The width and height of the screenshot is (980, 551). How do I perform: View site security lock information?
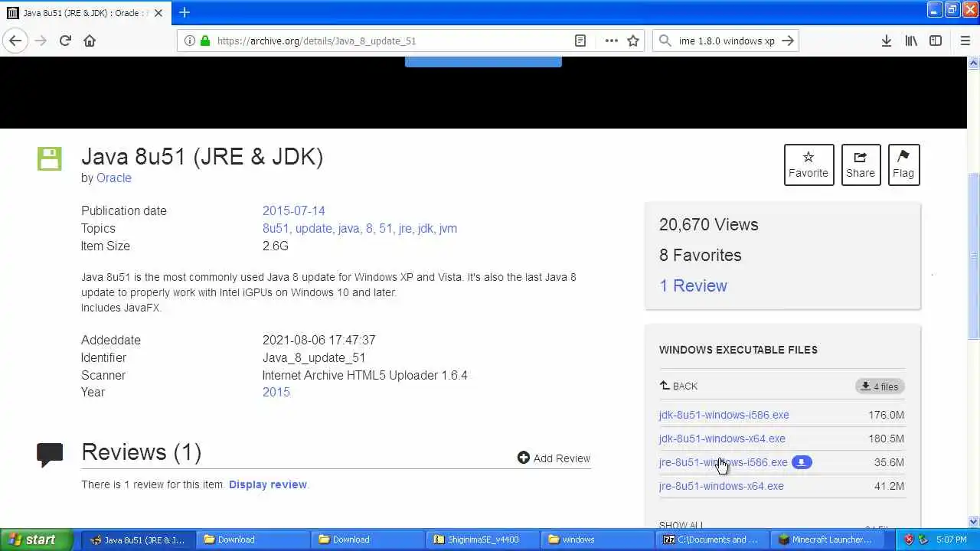(204, 41)
